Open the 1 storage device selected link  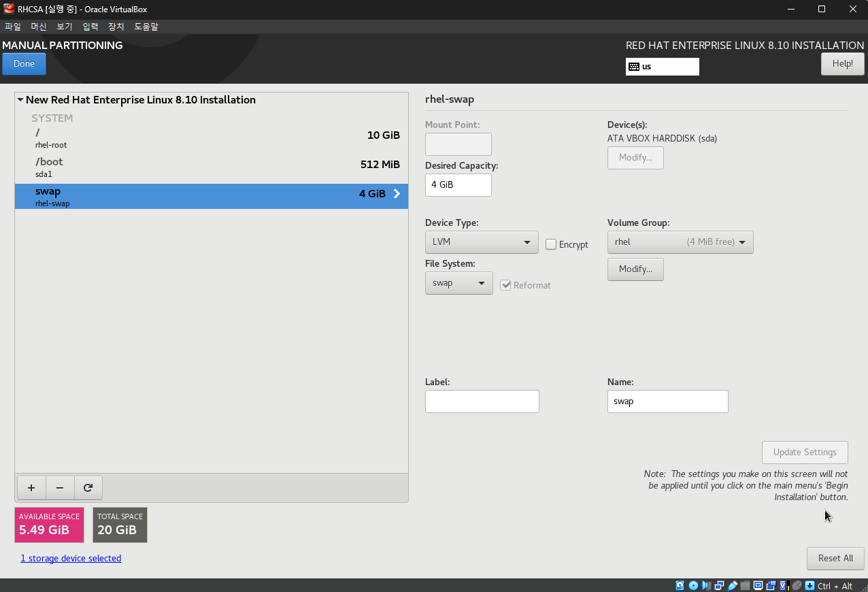[x=71, y=559]
